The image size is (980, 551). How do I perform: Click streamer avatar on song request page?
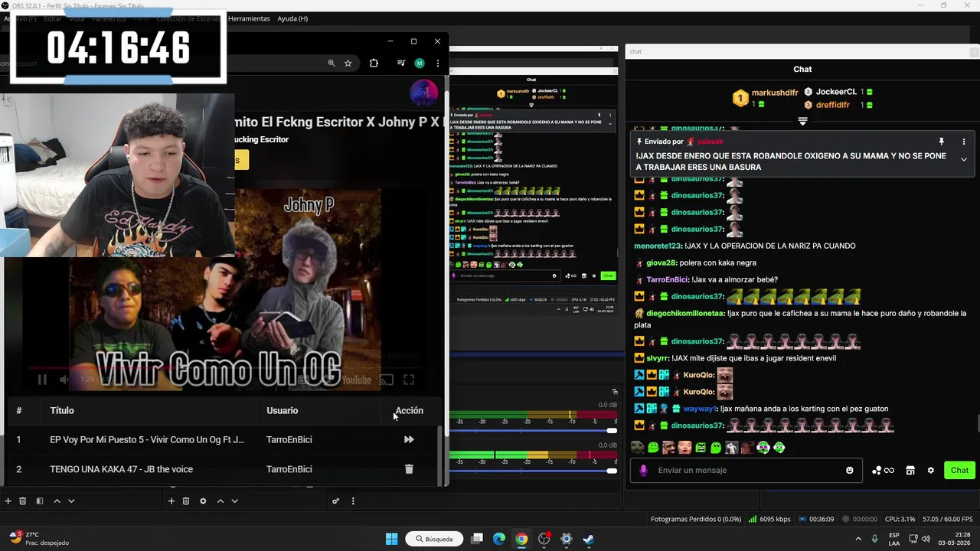coord(424,93)
